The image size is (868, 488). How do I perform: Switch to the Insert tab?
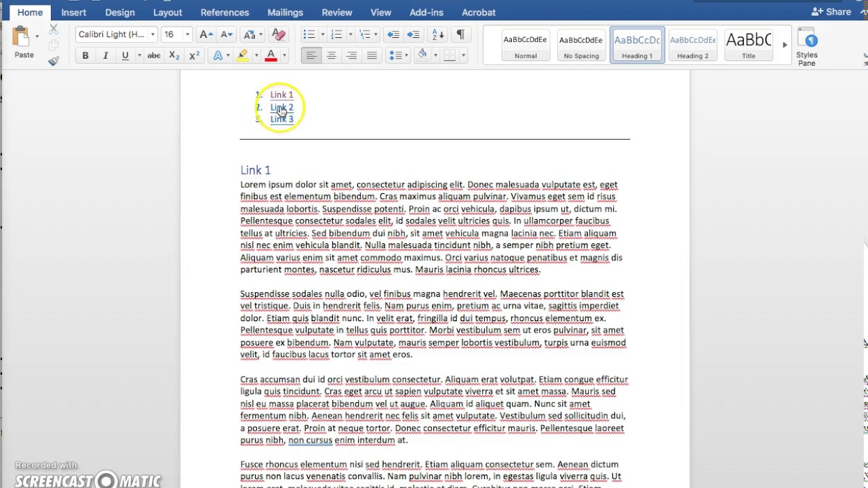73,12
